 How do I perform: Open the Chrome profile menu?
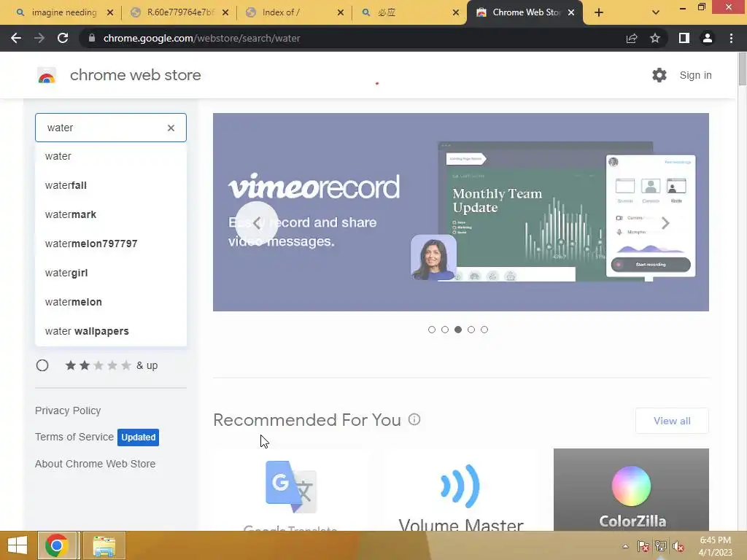(708, 38)
